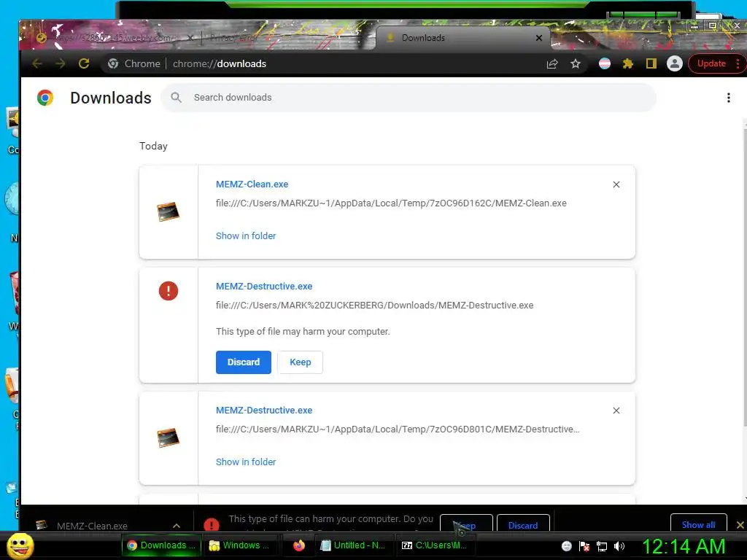Open the Chrome profile avatar menu
The height and width of the screenshot is (560, 747).
tap(675, 64)
